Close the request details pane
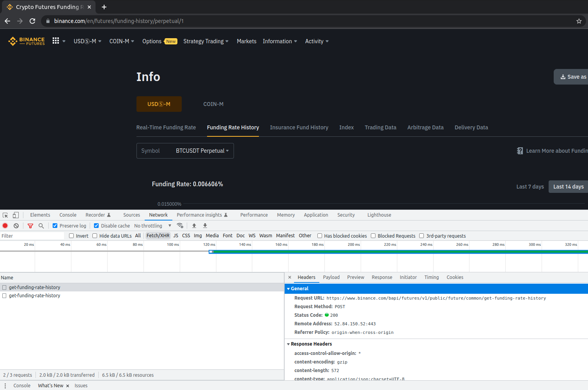The image size is (588, 390). (290, 277)
